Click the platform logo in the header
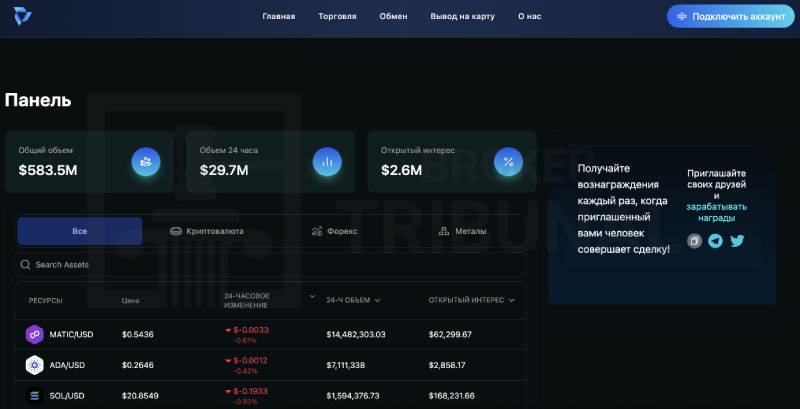800x409 pixels. (19, 17)
